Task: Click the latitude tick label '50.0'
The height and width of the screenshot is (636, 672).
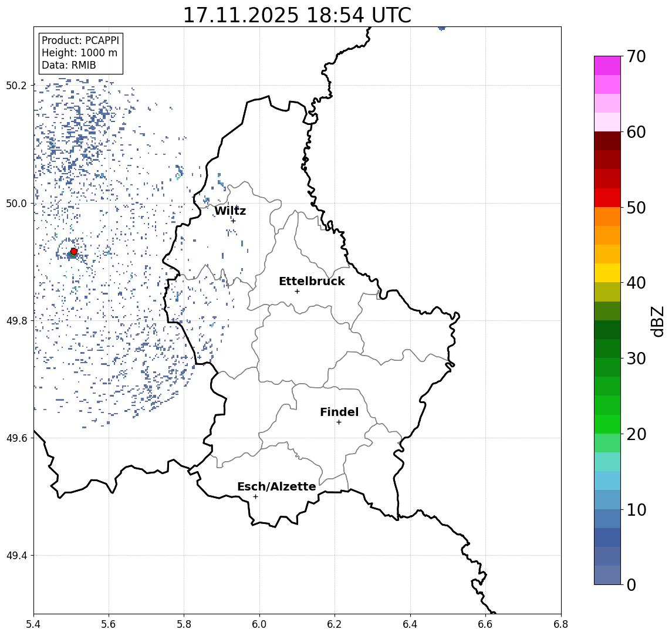Action: 16,203
